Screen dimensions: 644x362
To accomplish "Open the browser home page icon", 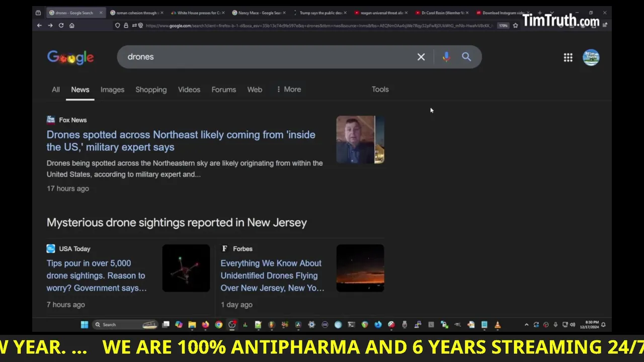I will coord(72,25).
